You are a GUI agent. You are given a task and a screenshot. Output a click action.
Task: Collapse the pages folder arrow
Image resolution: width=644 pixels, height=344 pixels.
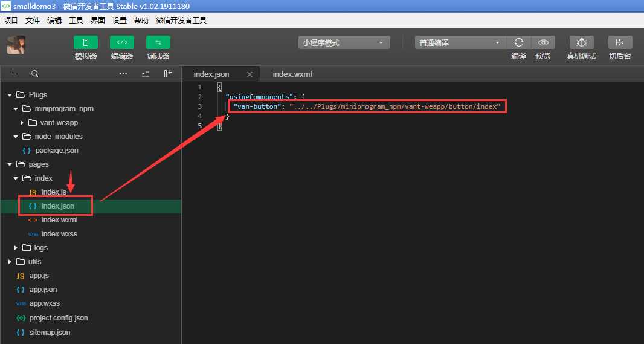pos(10,164)
